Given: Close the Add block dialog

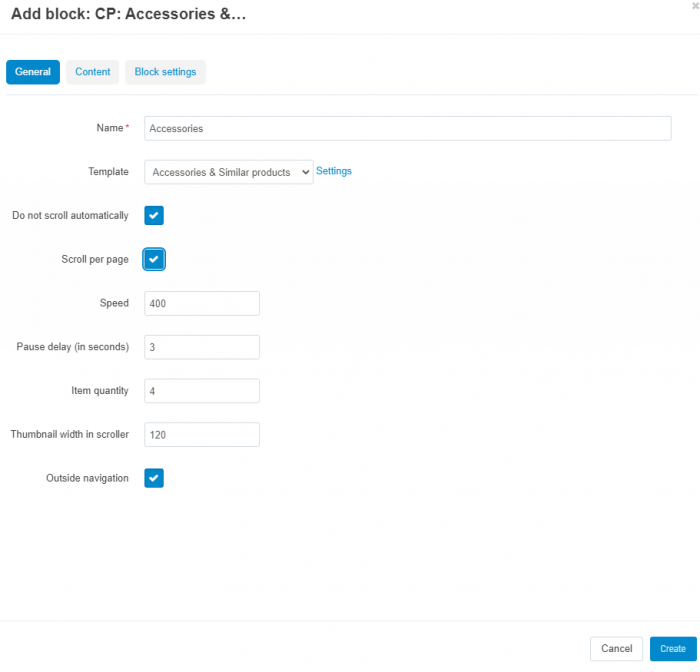Looking at the screenshot, I should coord(696,6).
